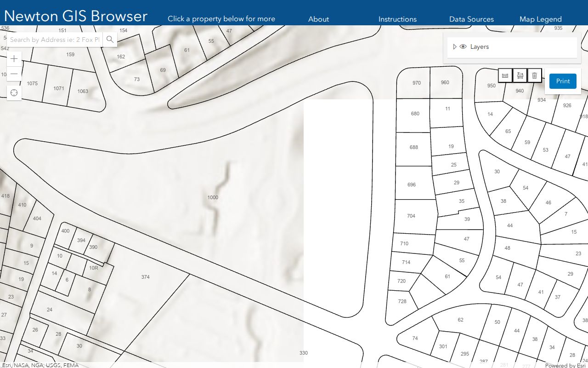Select parcel labeled 710
The image size is (588, 368).
coord(404,243)
